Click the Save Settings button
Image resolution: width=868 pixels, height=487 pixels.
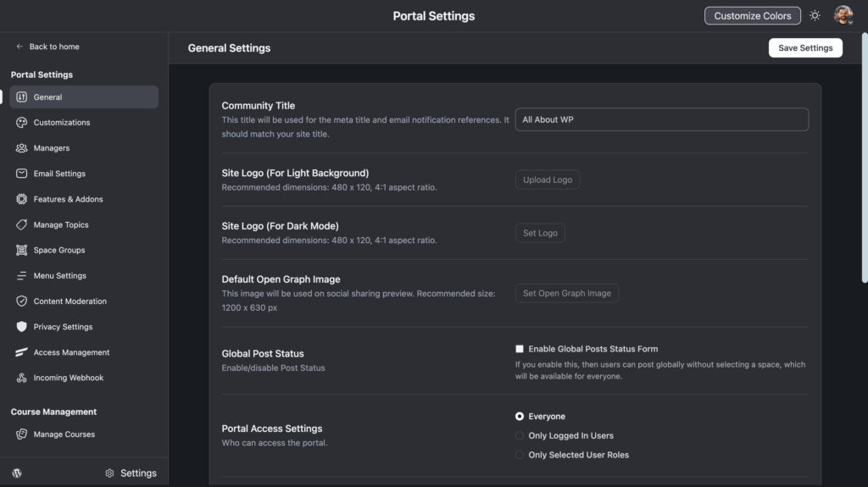[x=805, y=47]
